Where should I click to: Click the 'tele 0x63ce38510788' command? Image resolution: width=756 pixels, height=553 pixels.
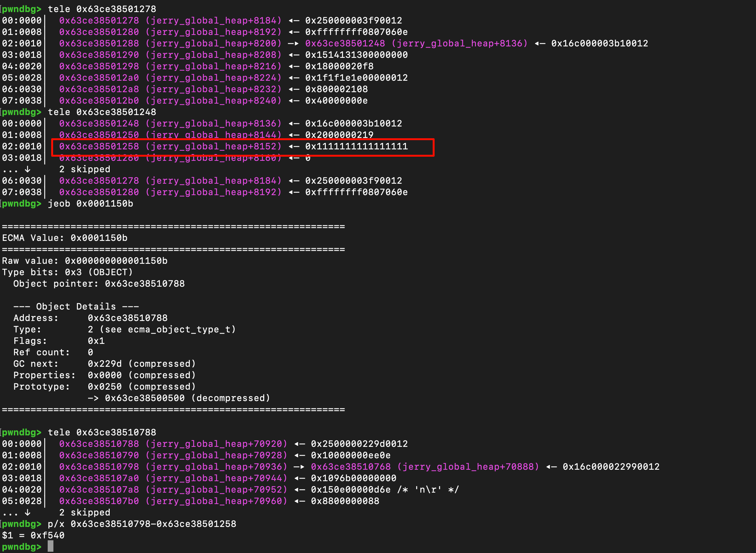click(102, 432)
